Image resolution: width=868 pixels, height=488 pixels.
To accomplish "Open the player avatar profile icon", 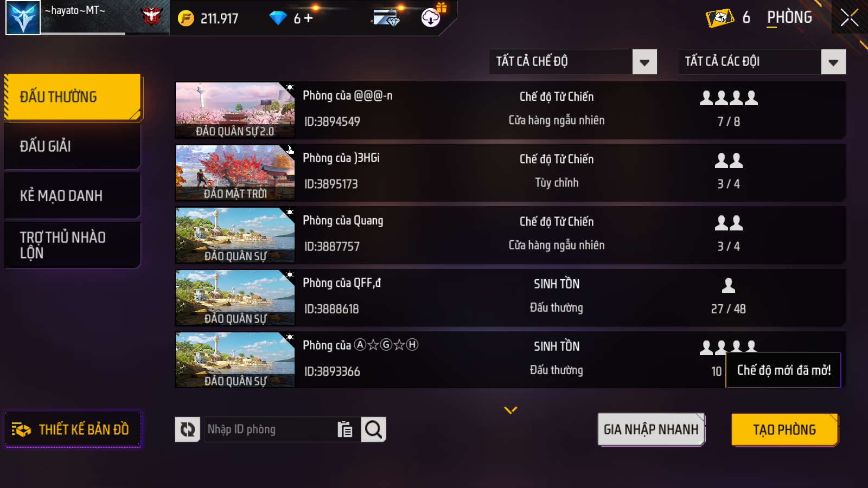I will click(23, 17).
